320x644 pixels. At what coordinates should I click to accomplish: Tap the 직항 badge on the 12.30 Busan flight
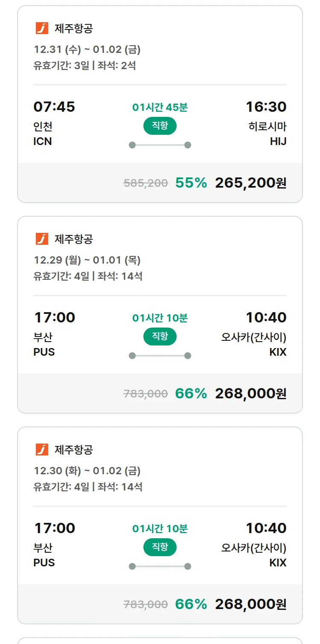[x=160, y=547]
